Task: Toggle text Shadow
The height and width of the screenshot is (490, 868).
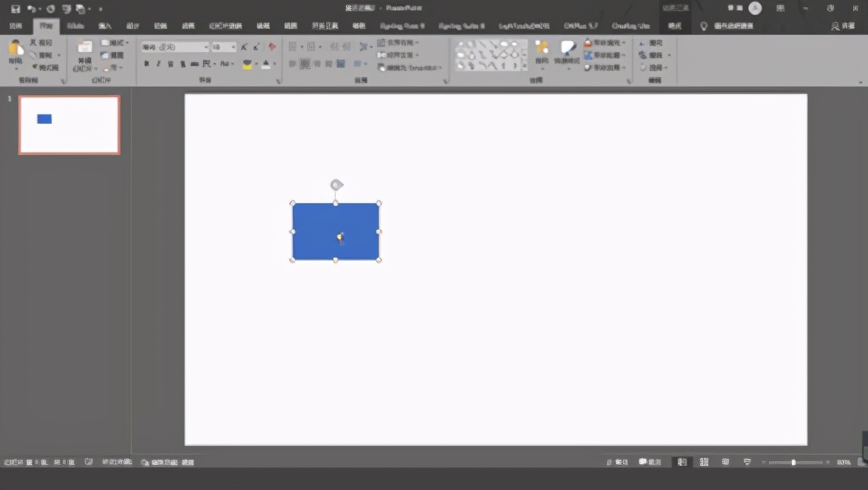Action: [183, 65]
